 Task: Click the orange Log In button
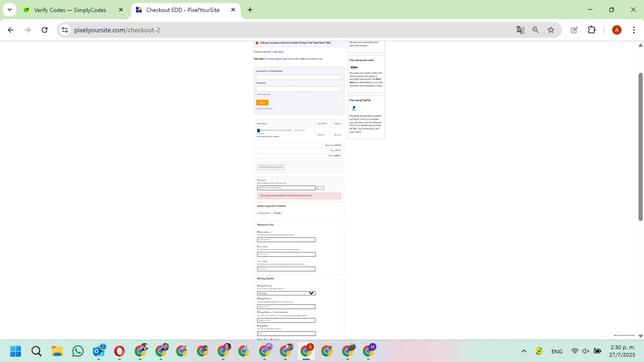pyautogui.click(x=262, y=102)
